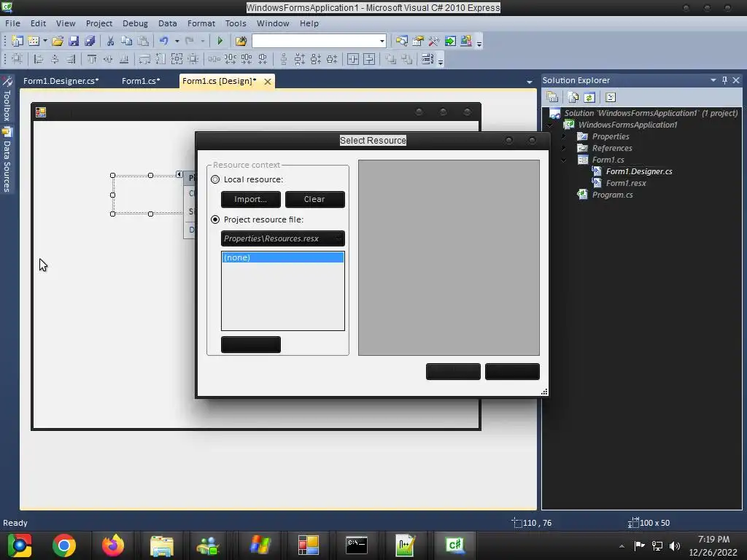
Task: Select Program.cs in Solution Explorer
Action: tap(612, 195)
